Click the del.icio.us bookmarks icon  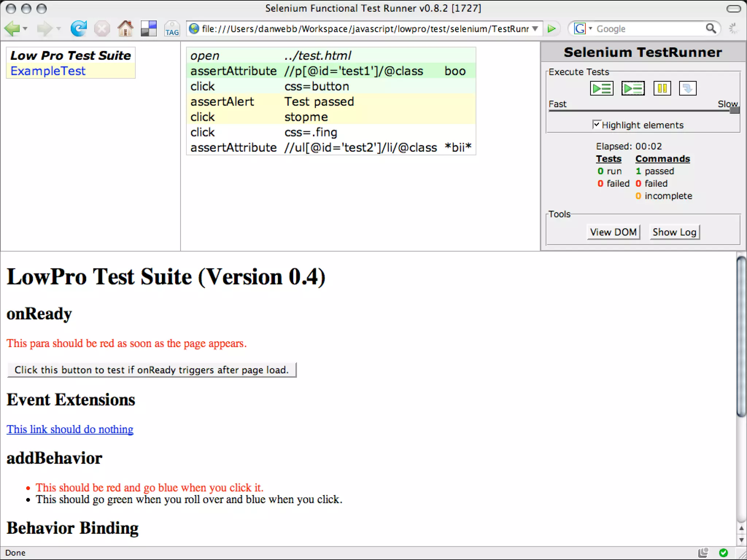click(x=148, y=28)
